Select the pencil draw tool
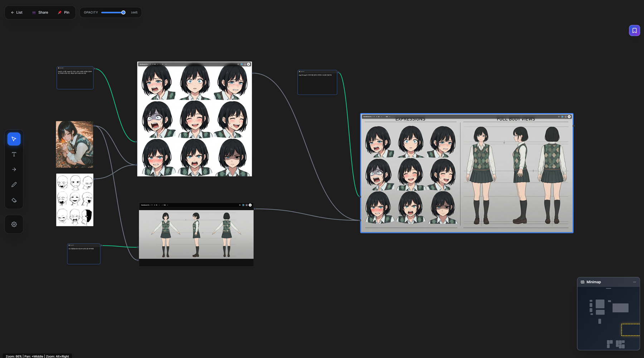644x358 pixels. pos(14,185)
